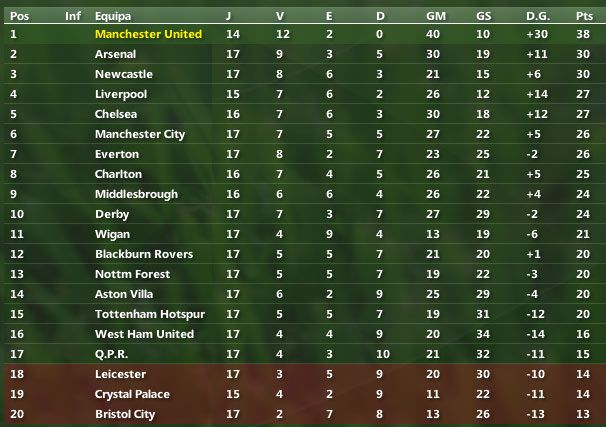Open Tottenham Hotspur's team entry

click(x=148, y=314)
